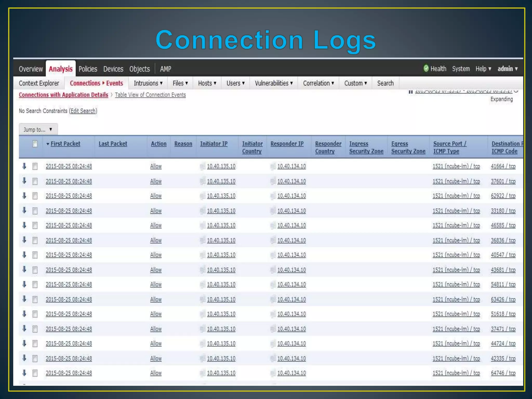Click the time range link at top right
Image resolution: width=532 pixels, height=399 pixels.
[x=463, y=91]
